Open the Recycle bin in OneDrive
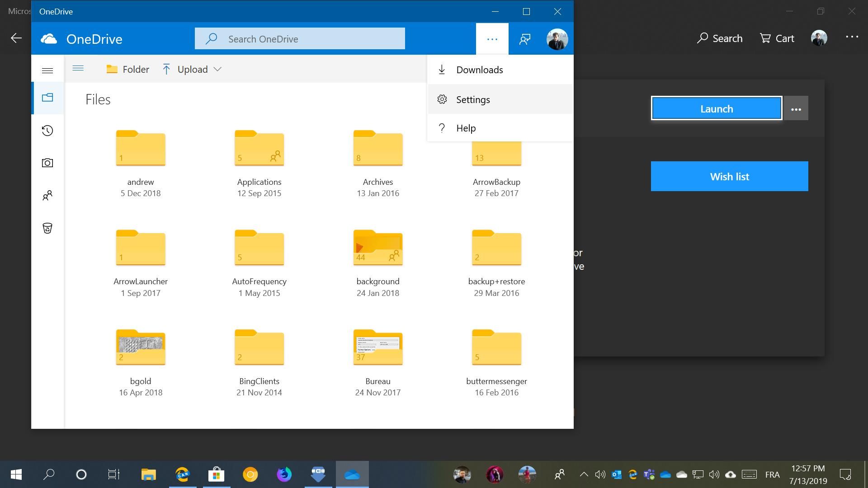 [47, 228]
